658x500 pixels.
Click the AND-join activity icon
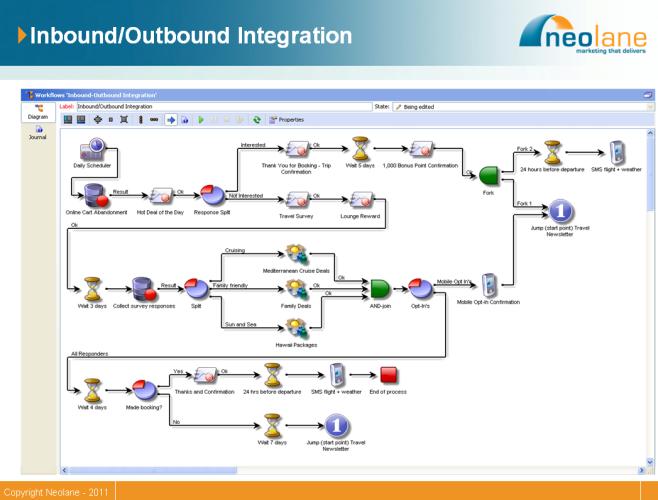coord(380,288)
